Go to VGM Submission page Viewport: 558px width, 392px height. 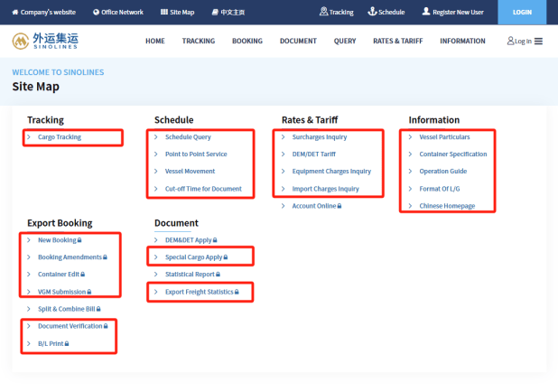point(64,292)
